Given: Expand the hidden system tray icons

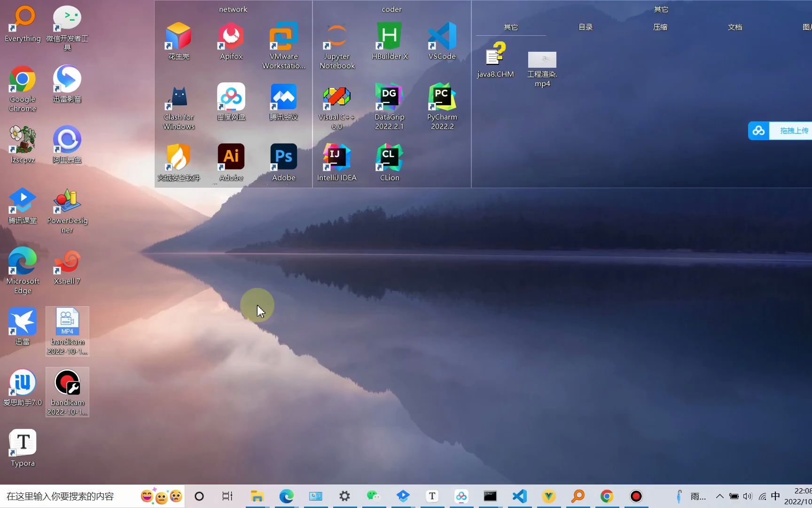Looking at the screenshot, I should [719, 496].
